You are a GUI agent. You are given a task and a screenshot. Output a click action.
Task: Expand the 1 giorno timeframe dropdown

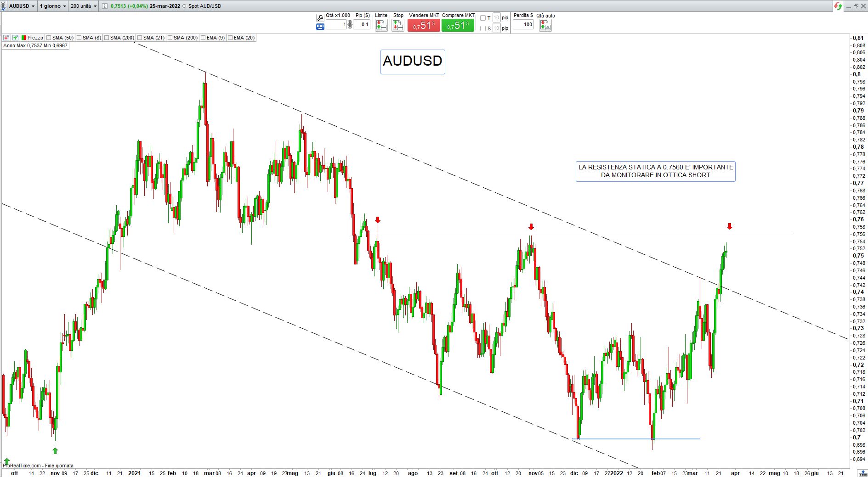pyautogui.click(x=52, y=6)
